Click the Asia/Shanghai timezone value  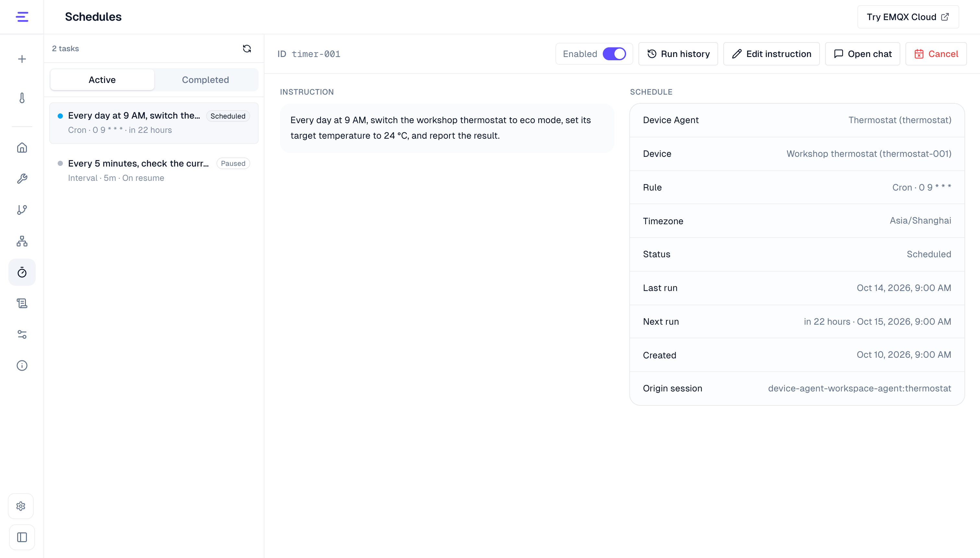920,221
